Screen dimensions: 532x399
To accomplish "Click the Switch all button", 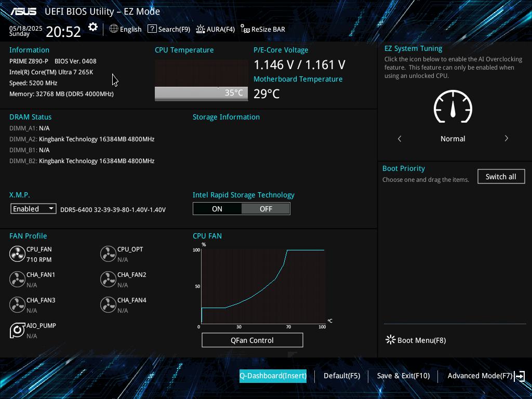I will point(501,177).
